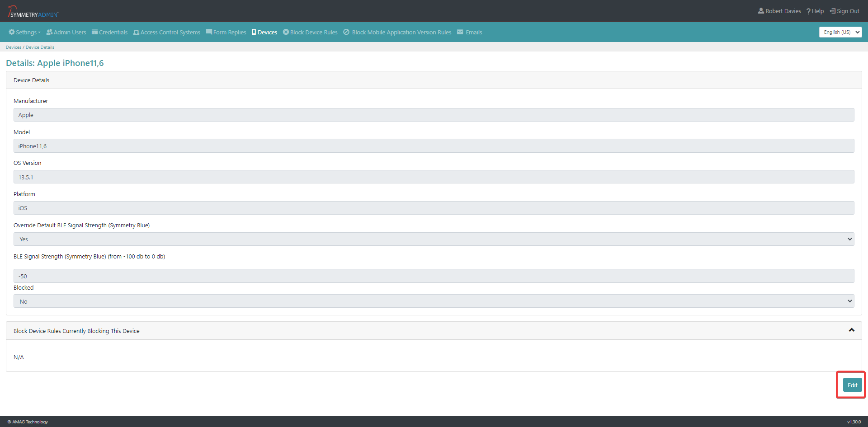This screenshot has width=868, height=427.
Task: Click the Model field showing iPhone11,6
Action: click(x=434, y=146)
